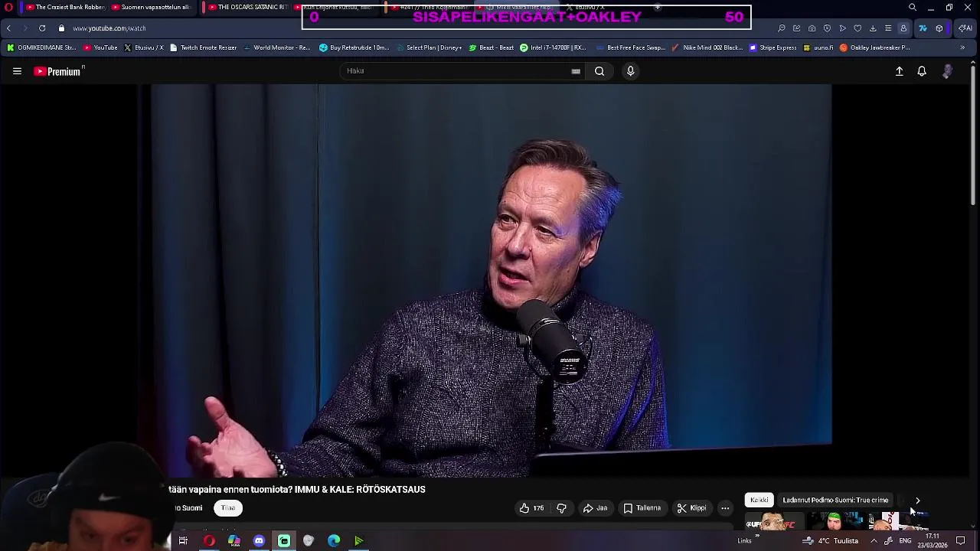Open OGMIKEDIMANE bookmark
The width and height of the screenshot is (980, 551).
coord(41,47)
